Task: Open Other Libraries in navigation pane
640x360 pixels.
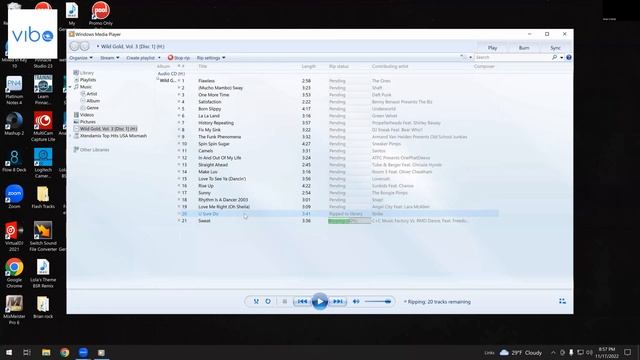Action: 94,150
